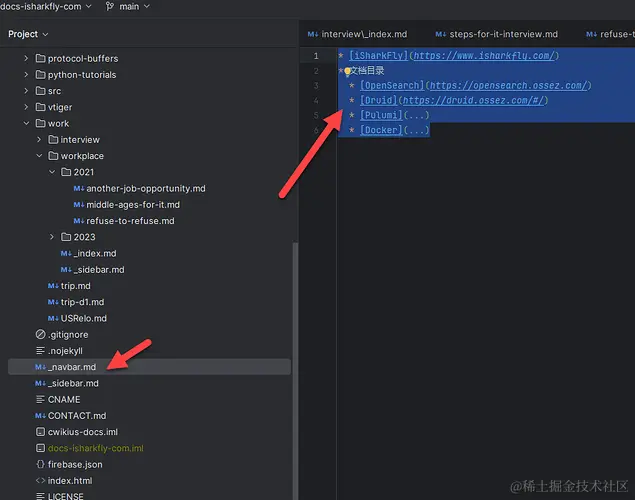Image resolution: width=635 pixels, height=500 pixels.
Task: Select the work folder icon
Action: coord(40,123)
